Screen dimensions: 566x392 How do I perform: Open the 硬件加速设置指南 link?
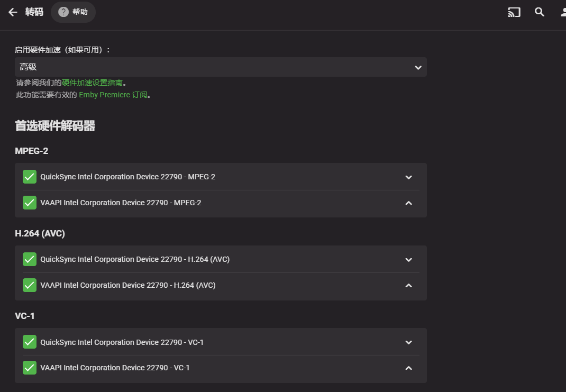(92, 83)
